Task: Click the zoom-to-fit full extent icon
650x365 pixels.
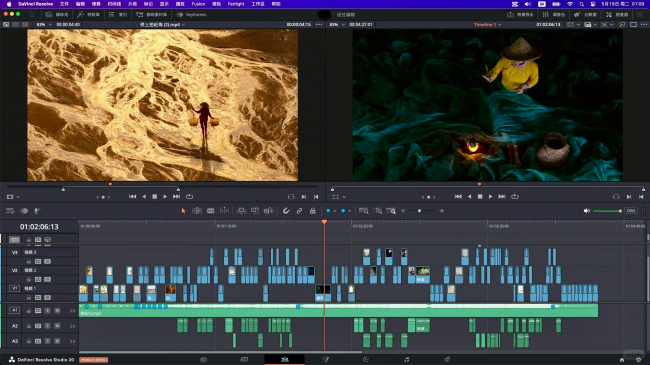Action: click(x=364, y=211)
